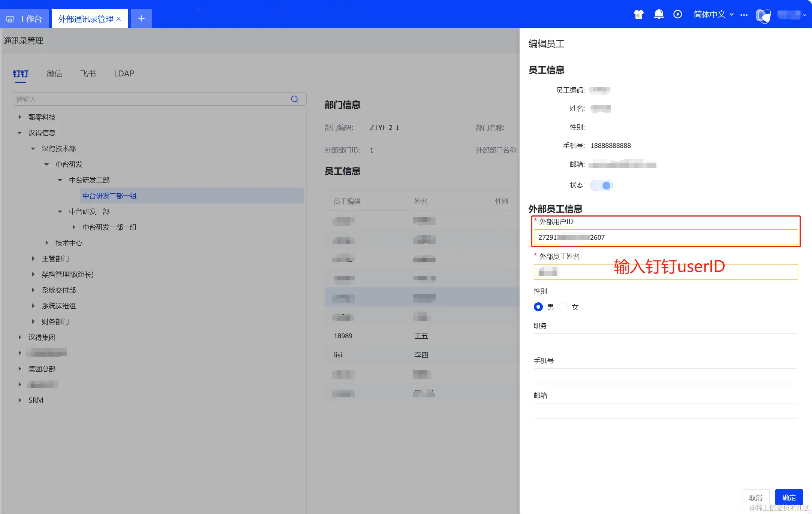The image size is (812, 514).
Task: Click the 取消 cancel button
Action: [755, 497]
